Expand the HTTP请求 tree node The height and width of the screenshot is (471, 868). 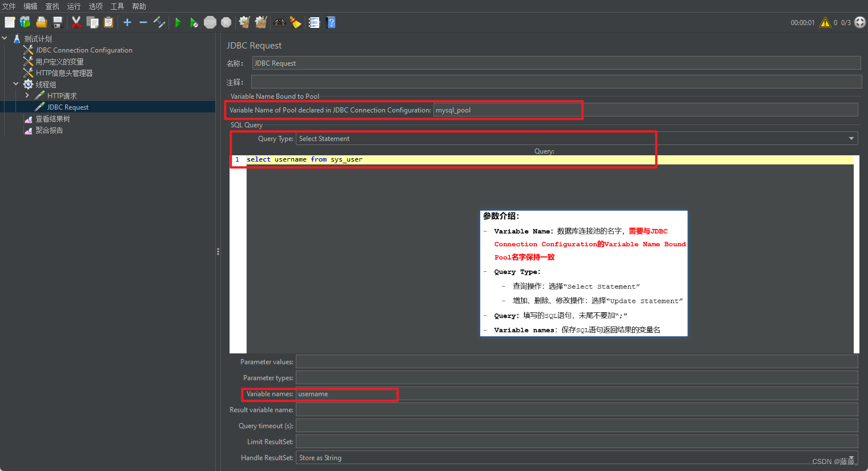pos(27,95)
